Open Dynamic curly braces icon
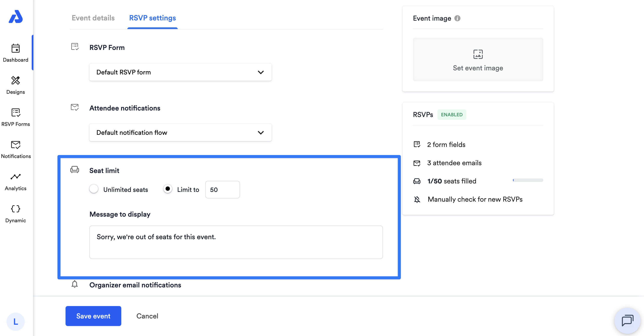The image size is (644, 336). tap(15, 209)
